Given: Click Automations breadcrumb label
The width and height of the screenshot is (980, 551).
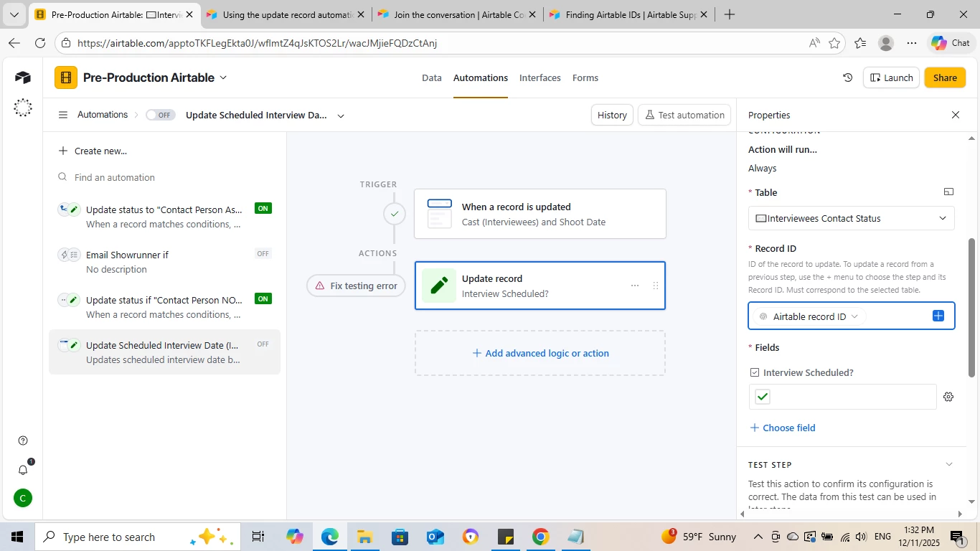Looking at the screenshot, I should [103, 115].
